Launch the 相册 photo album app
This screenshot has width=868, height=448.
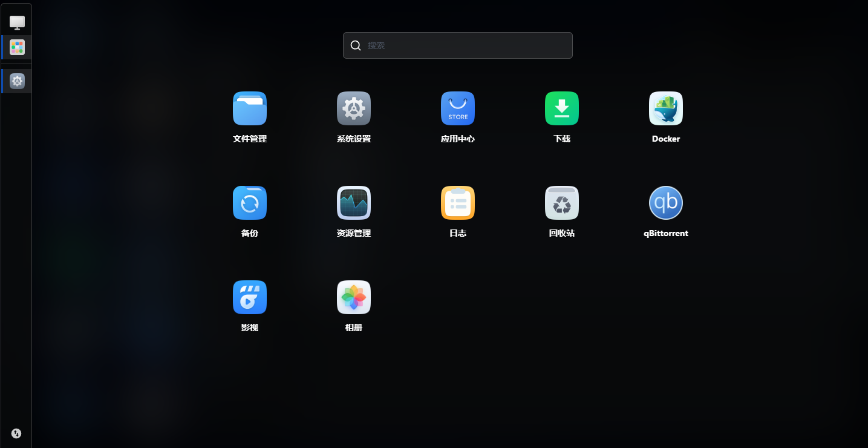tap(354, 297)
